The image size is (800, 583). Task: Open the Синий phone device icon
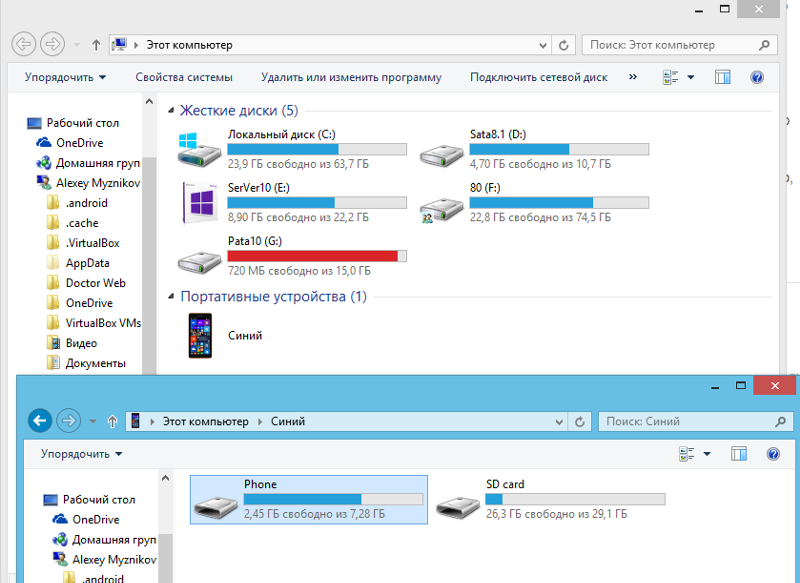point(200,335)
